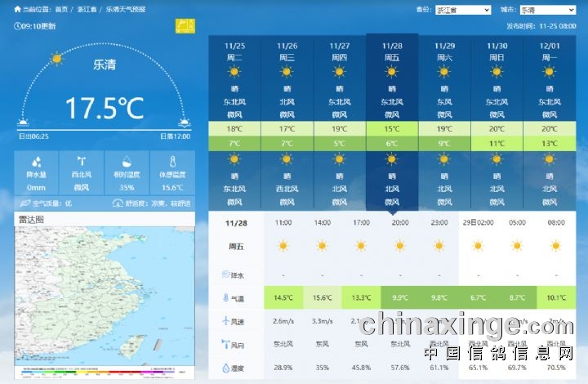Click the feels-like temperature thermometer icon
This screenshot has width=588, height=384.
pyautogui.click(x=172, y=162)
